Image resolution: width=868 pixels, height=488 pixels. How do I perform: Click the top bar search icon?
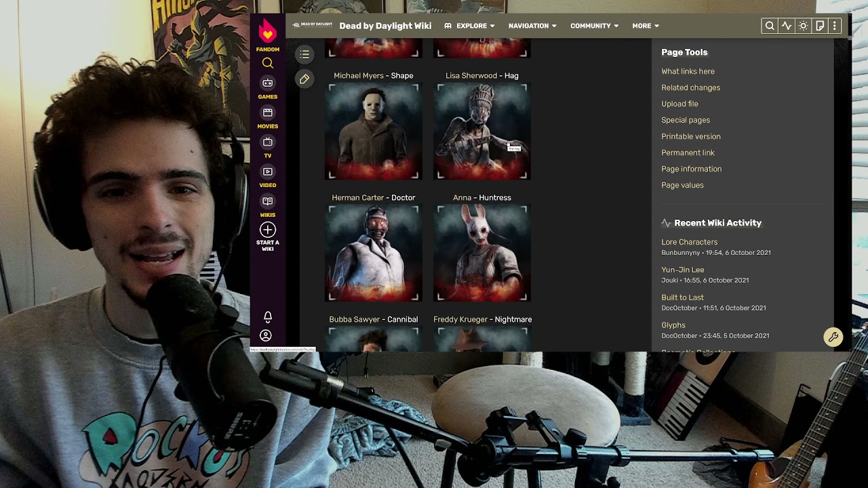point(770,26)
